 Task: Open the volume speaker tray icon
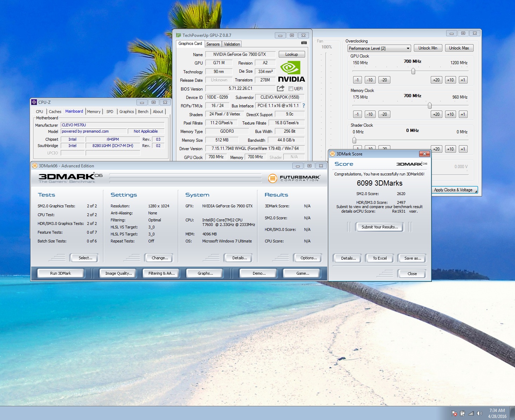pyautogui.click(x=480, y=413)
